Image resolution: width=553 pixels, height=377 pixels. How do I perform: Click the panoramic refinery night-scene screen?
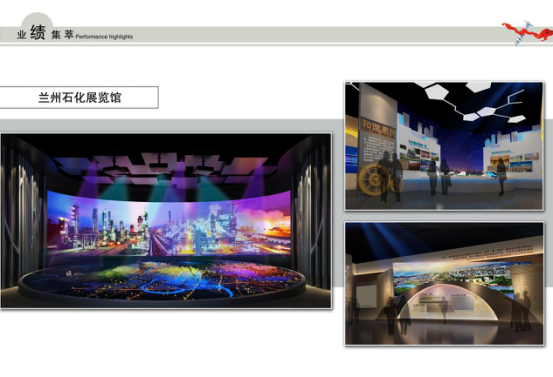[169, 223]
